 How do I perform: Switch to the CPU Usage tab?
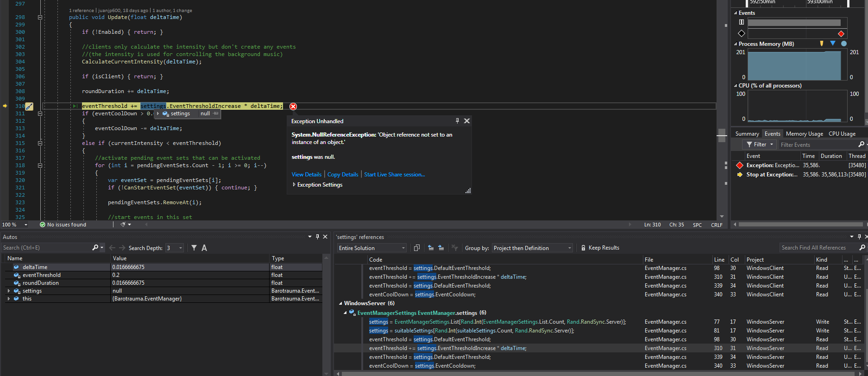click(x=842, y=134)
